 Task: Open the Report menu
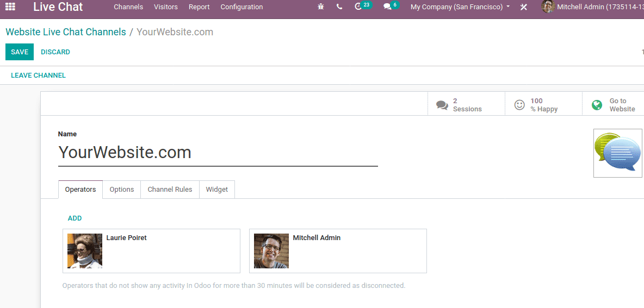[x=199, y=7]
